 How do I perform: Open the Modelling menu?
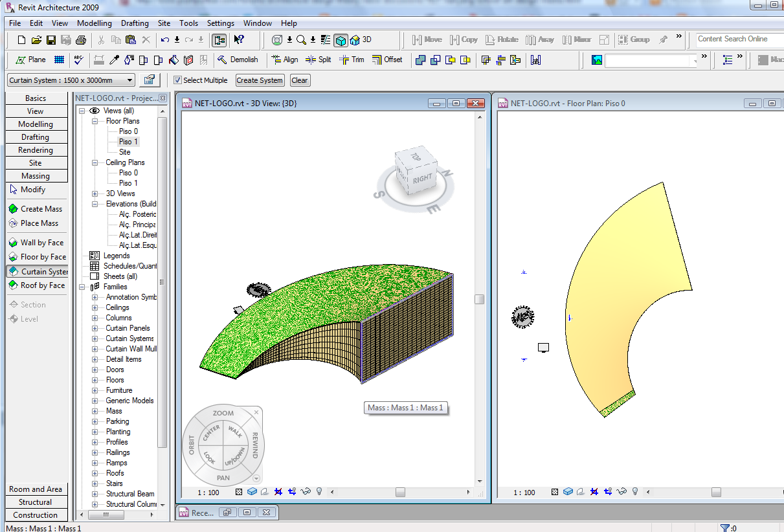[x=95, y=23]
